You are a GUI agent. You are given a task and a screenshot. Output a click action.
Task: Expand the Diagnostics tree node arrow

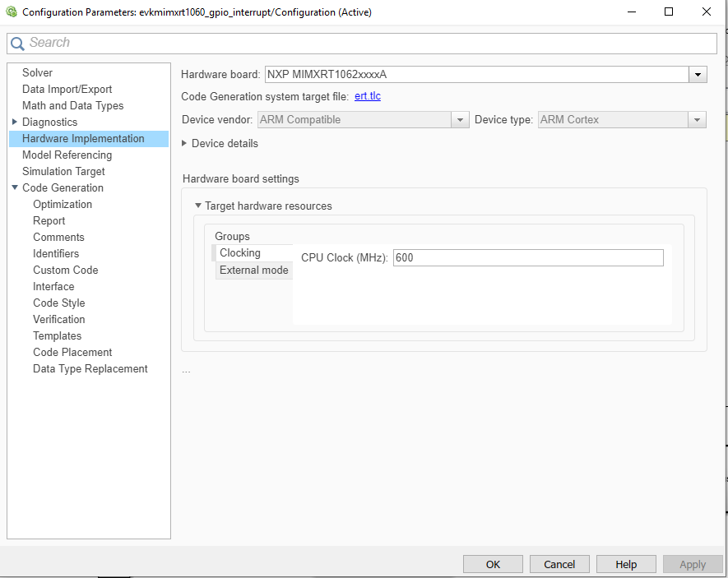point(14,122)
